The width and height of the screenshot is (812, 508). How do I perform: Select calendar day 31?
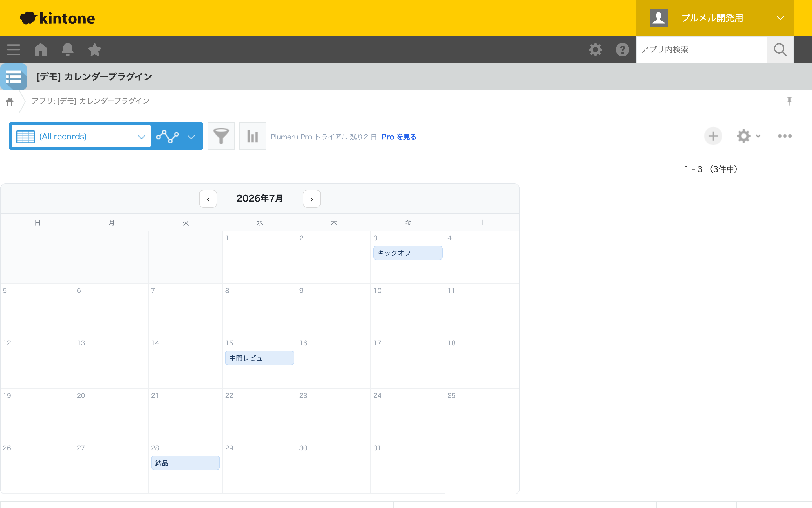coord(408,467)
